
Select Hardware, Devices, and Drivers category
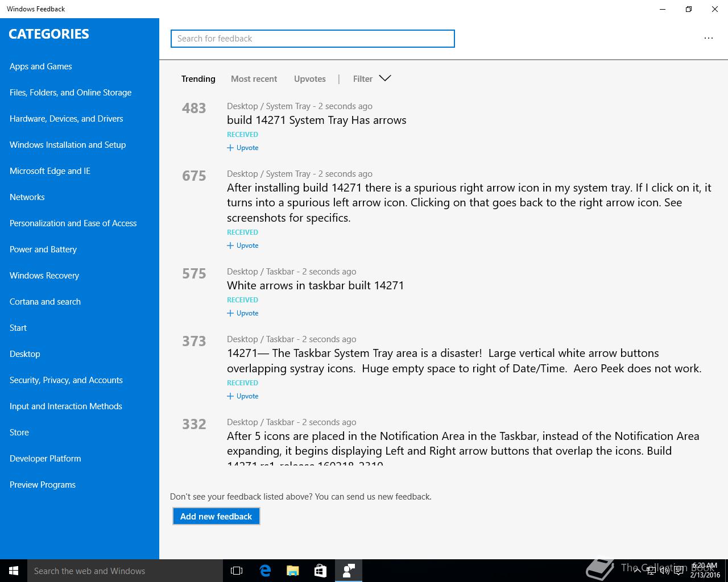(67, 119)
